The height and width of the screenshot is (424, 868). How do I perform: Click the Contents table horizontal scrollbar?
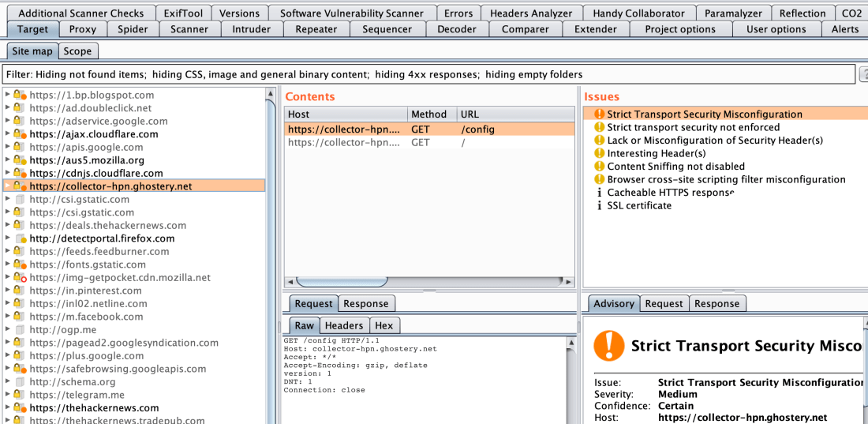[342, 282]
